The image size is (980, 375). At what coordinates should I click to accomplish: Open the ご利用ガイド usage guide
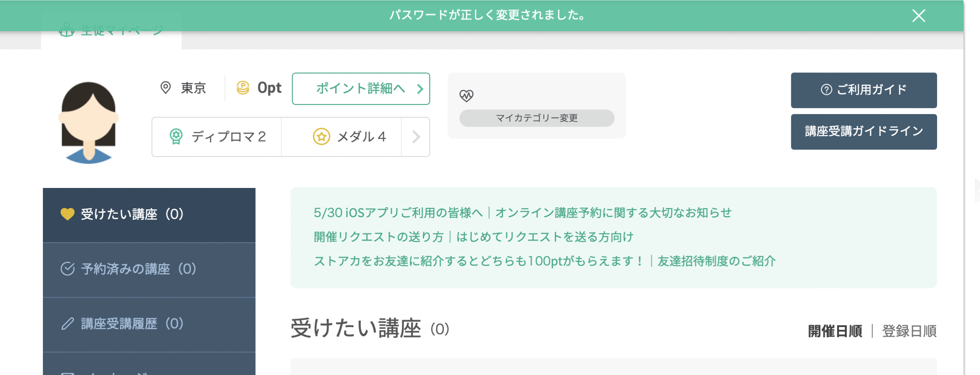[864, 90]
